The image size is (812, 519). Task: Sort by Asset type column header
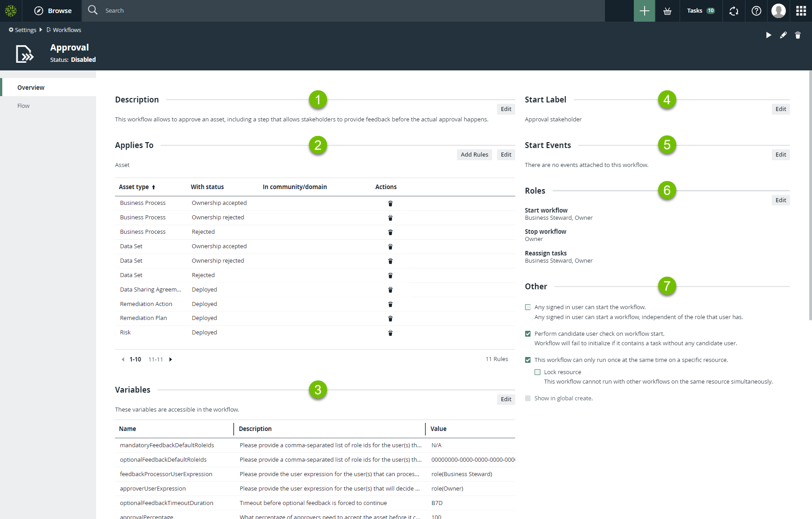(134, 187)
